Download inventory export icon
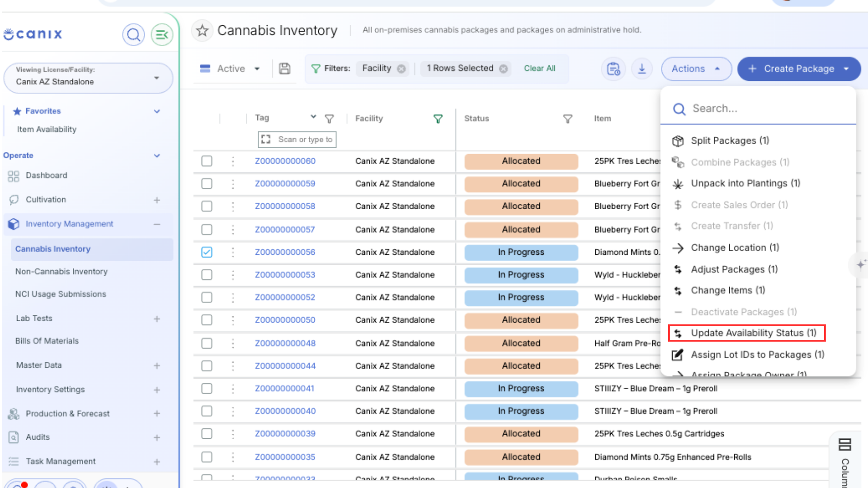 coord(642,69)
